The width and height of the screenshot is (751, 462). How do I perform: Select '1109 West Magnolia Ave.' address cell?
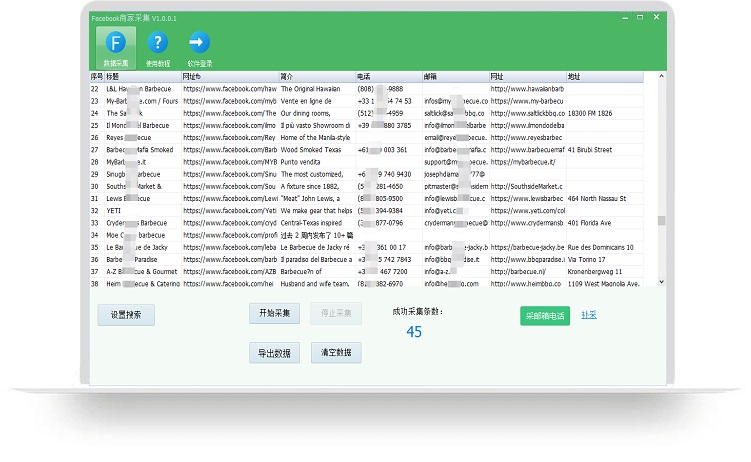(x=605, y=284)
